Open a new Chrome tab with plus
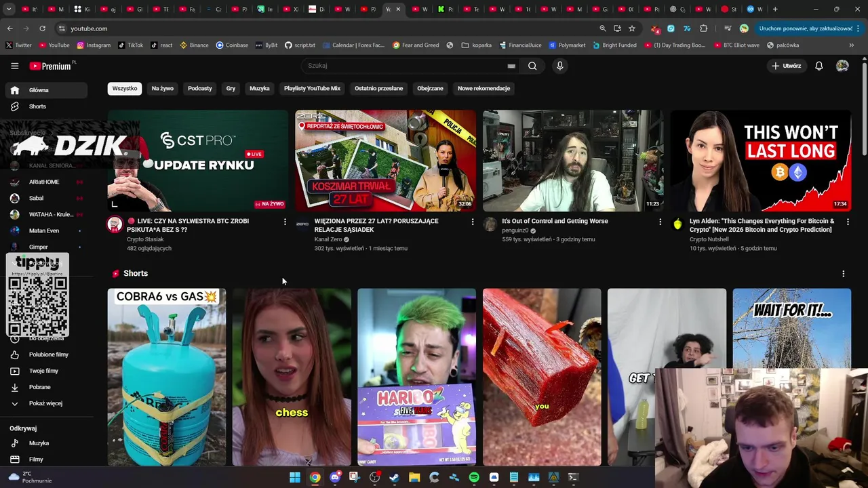Image resolution: width=868 pixels, height=488 pixels. click(x=775, y=9)
